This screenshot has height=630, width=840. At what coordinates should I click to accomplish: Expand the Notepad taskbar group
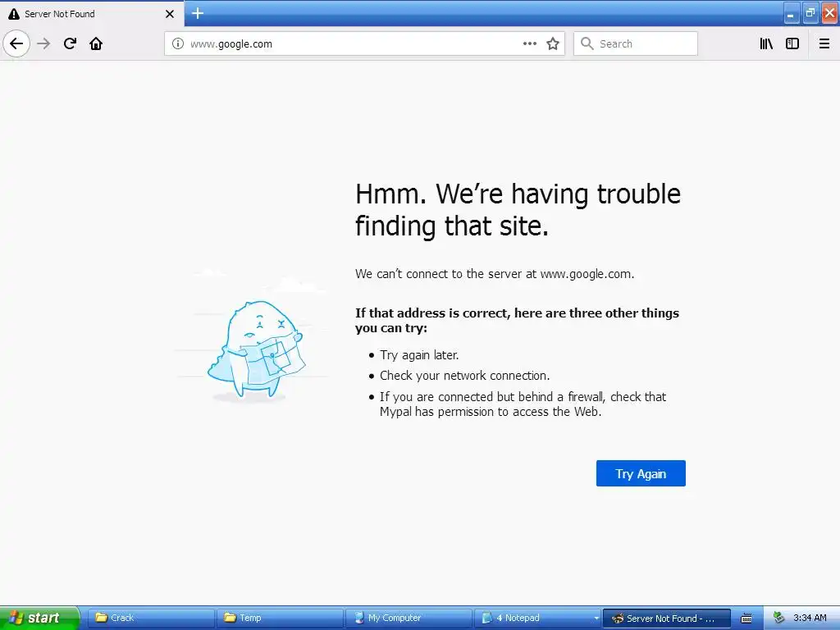537,618
